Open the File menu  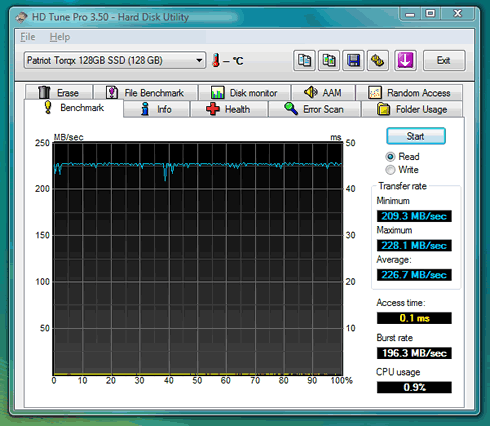[x=28, y=37]
